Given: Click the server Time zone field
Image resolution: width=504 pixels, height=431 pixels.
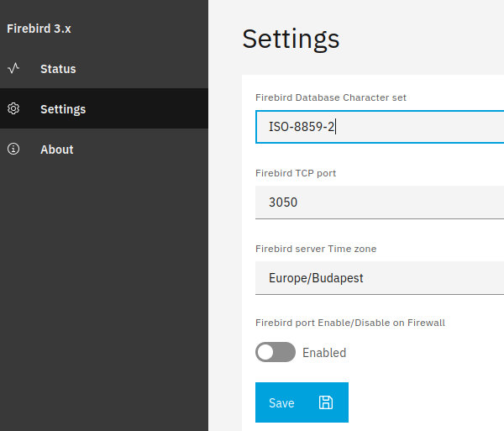Looking at the screenshot, I should pyautogui.click(x=378, y=278).
